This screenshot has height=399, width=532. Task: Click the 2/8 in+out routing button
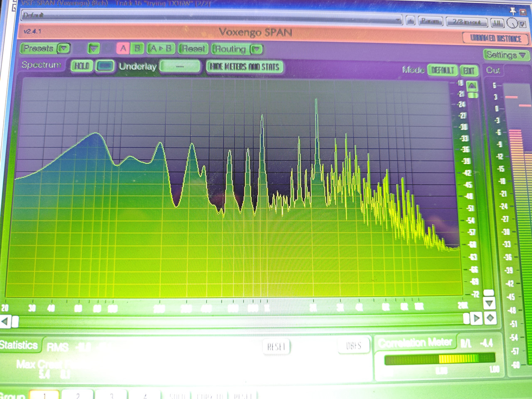[466, 22]
